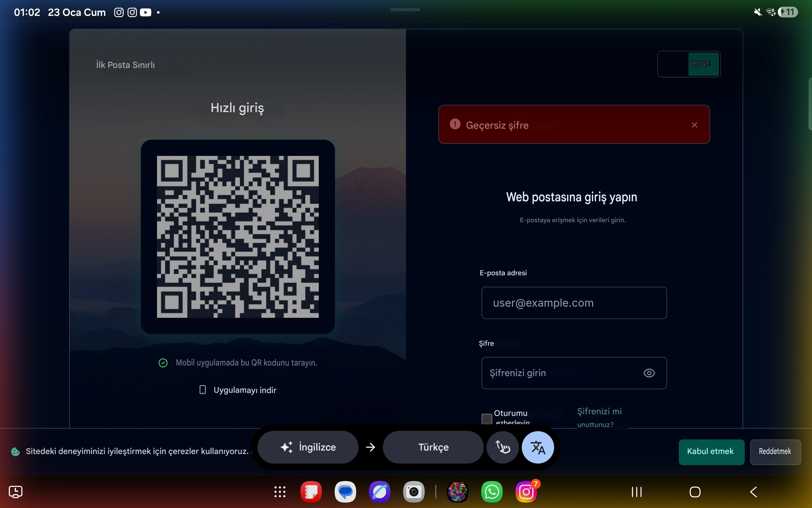Tap the window drag handle at top center
The image size is (812, 508).
[405, 10]
